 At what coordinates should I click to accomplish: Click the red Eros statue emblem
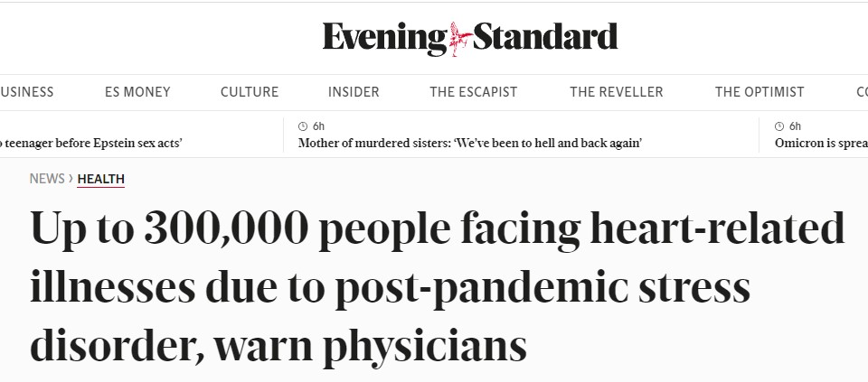tap(460, 39)
